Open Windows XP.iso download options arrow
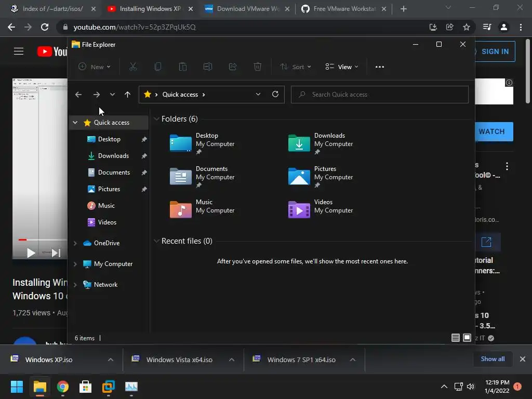This screenshot has width=532, height=399. pos(111,360)
